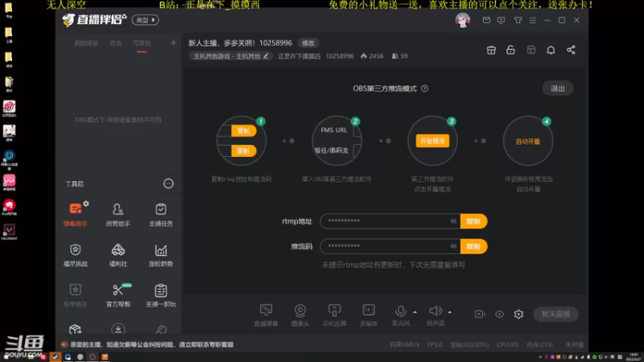
Task: Click the layout panel icon
Action: click(x=531, y=50)
